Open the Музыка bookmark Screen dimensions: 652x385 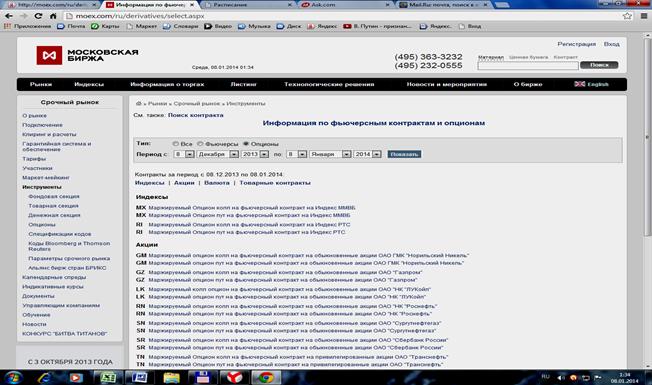click(254, 26)
